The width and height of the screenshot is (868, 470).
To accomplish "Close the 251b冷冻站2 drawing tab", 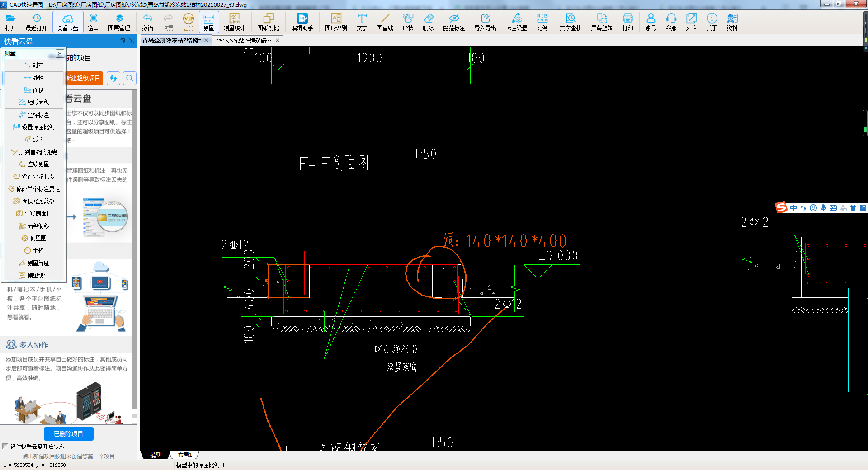I will click(278, 40).
